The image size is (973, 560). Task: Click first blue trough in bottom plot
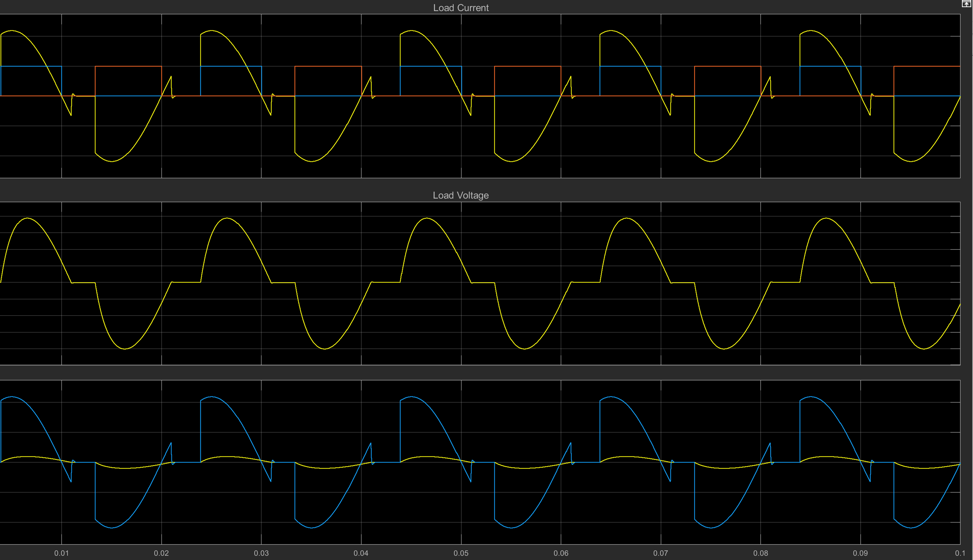(x=112, y=528)
